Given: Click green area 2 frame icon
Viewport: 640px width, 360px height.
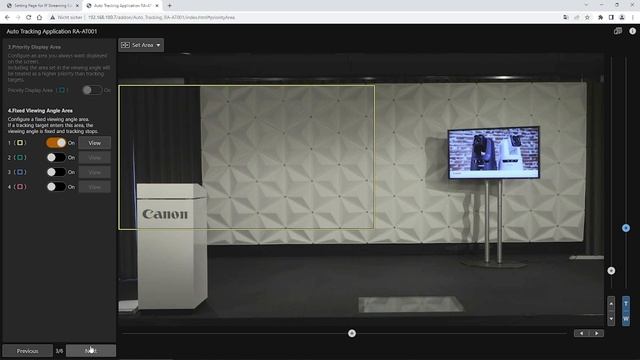Looking at the screenshot, I should coord(20,158).
